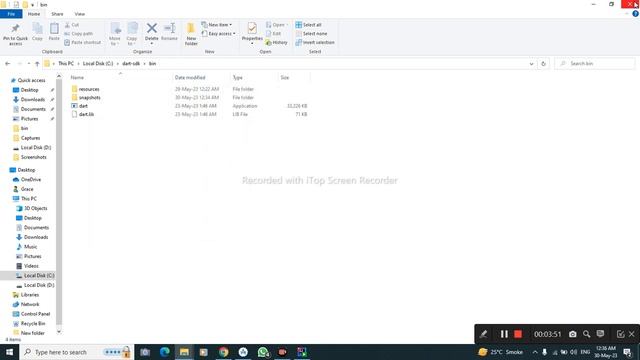Sort by Date modified column header
The height and width of the screenshot is (360, 640).
pos(190,78)
